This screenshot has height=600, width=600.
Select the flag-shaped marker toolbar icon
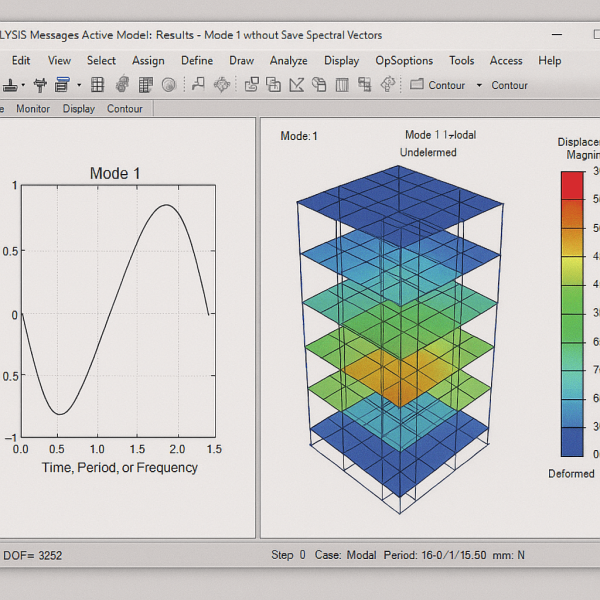pos(198,85)
